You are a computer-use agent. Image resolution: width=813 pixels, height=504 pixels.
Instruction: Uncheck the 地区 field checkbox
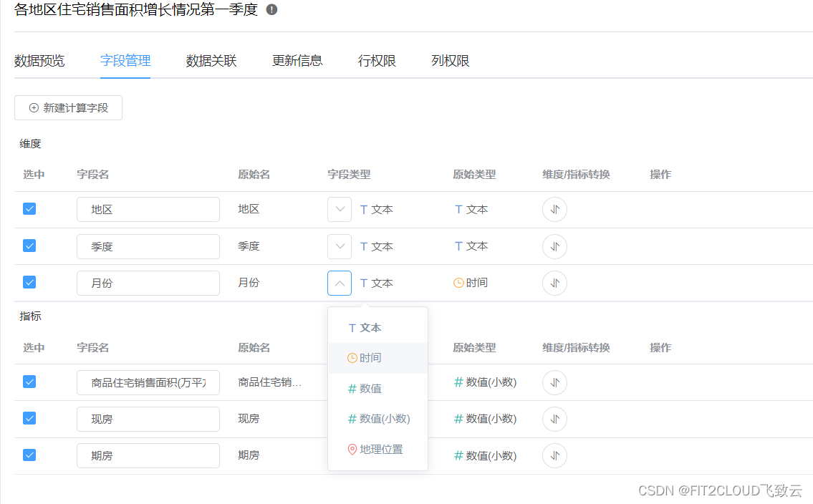pyautogui.click(x=29, y=209)
